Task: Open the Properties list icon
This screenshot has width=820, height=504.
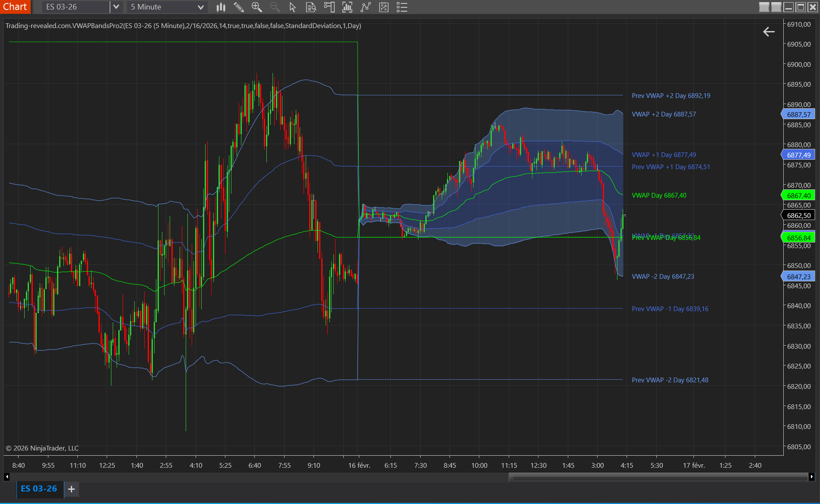Action: point(402,7)
